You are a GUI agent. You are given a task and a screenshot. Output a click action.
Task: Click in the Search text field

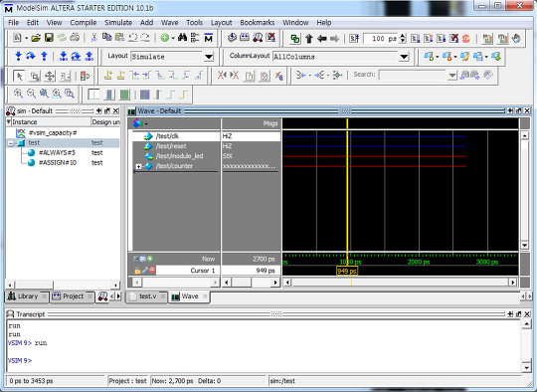[413, 75]
